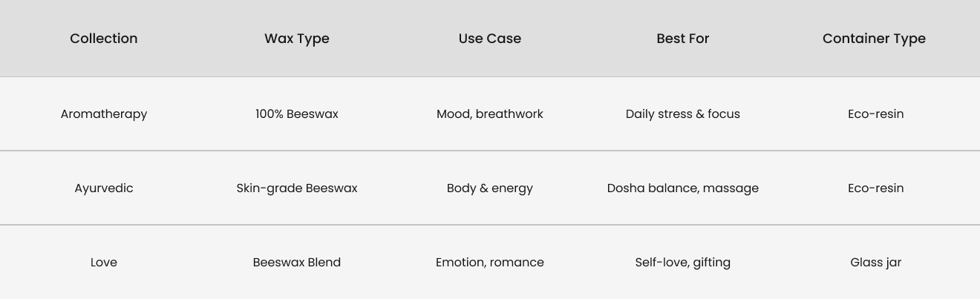Click the Daily stress & focus cell

tap(683, 114)
